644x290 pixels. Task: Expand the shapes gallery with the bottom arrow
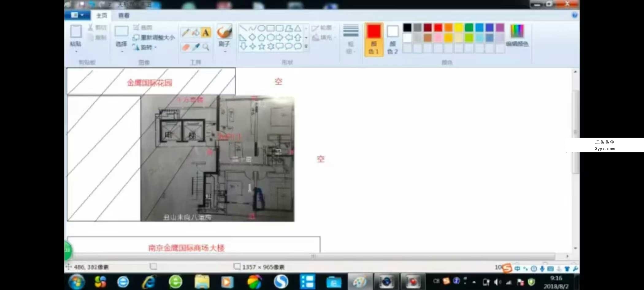306,46
